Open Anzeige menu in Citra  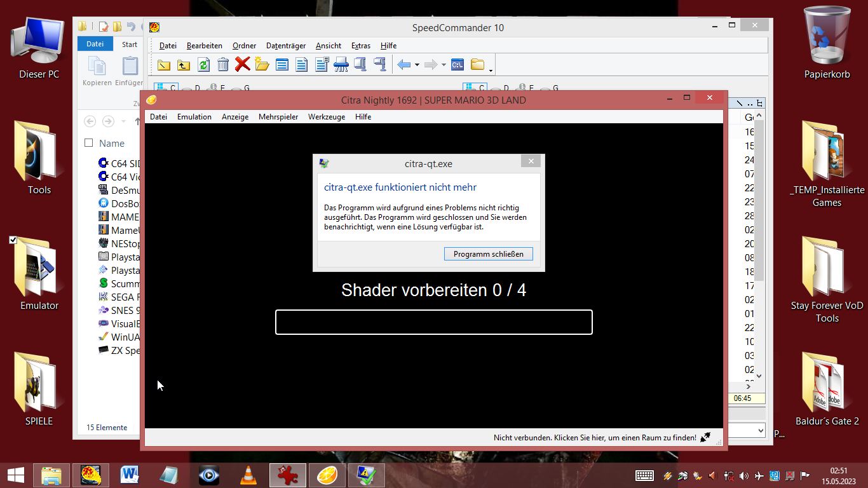pos(235,116)
